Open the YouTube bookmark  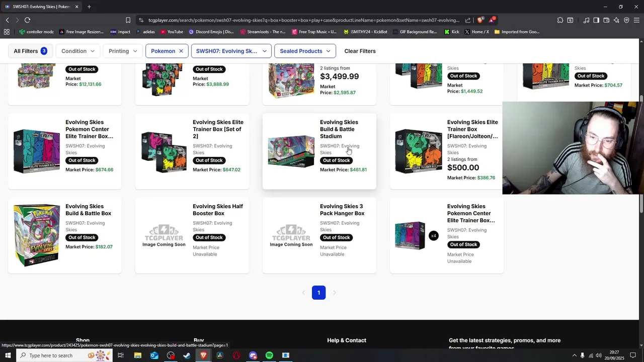[172, 32]
